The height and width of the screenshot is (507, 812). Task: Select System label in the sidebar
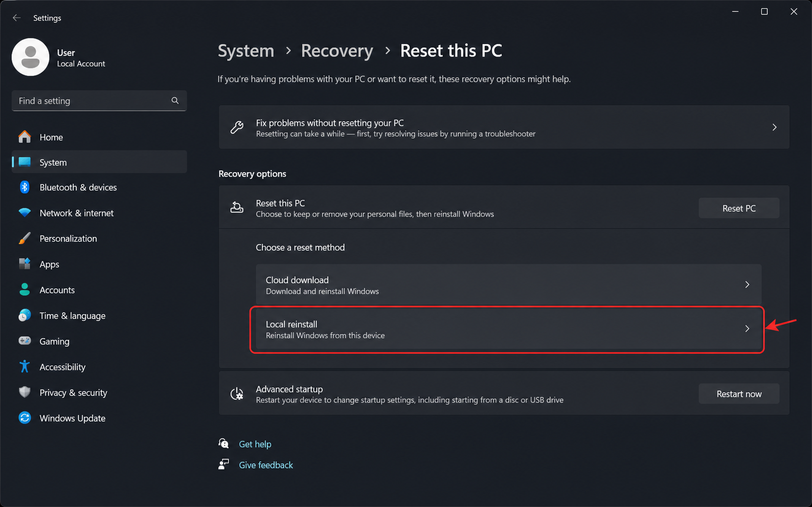[53, 162]
